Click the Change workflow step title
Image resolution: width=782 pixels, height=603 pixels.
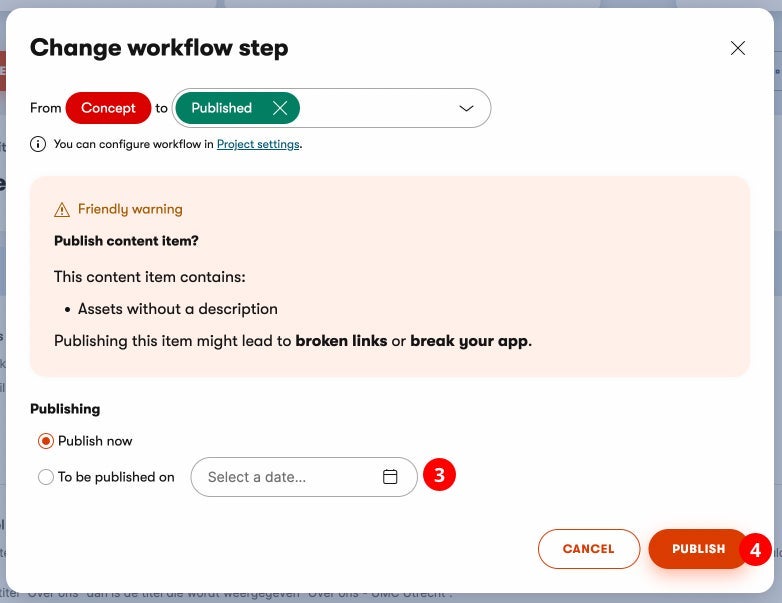click(x=159, y=47)
